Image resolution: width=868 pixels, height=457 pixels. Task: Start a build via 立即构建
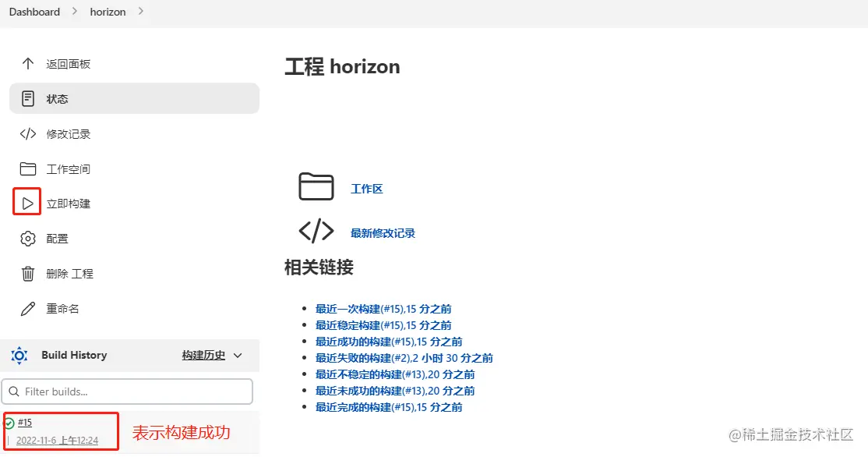[135, 204]
